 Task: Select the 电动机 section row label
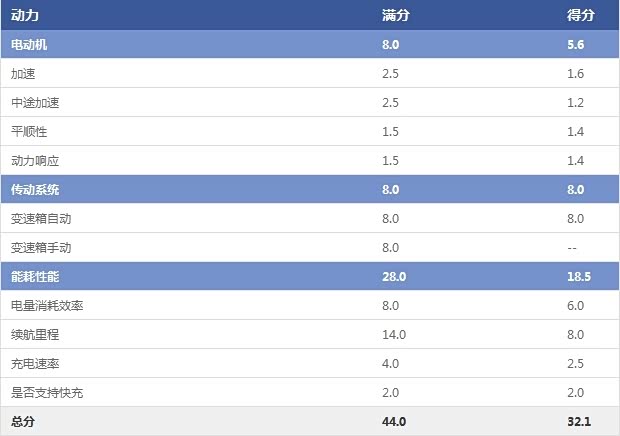(30, 45)
